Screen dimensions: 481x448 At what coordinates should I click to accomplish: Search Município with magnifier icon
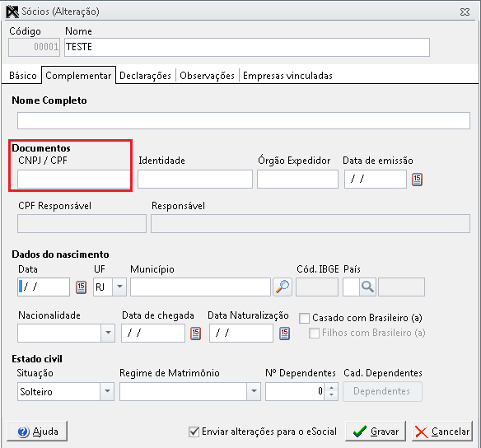(283, 287)
